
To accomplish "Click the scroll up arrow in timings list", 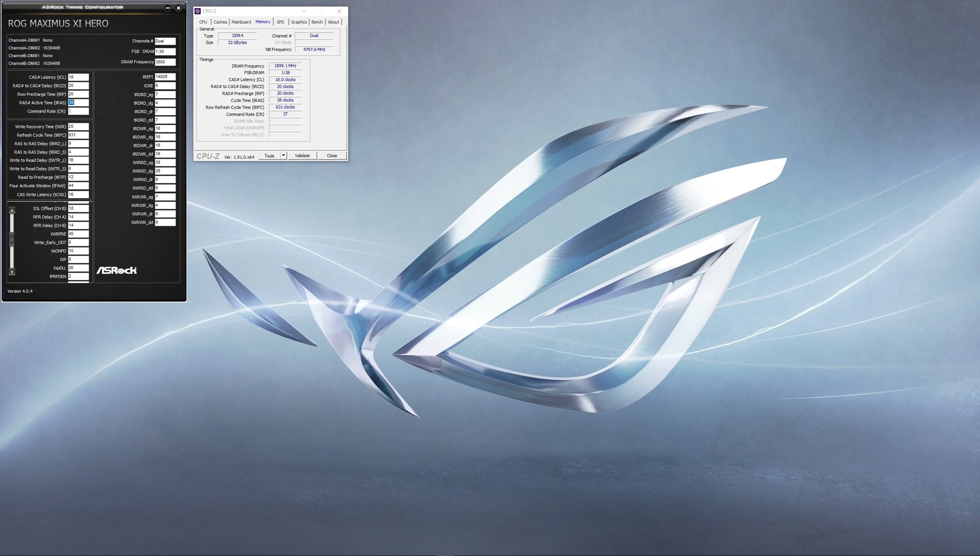I will 12,210.
